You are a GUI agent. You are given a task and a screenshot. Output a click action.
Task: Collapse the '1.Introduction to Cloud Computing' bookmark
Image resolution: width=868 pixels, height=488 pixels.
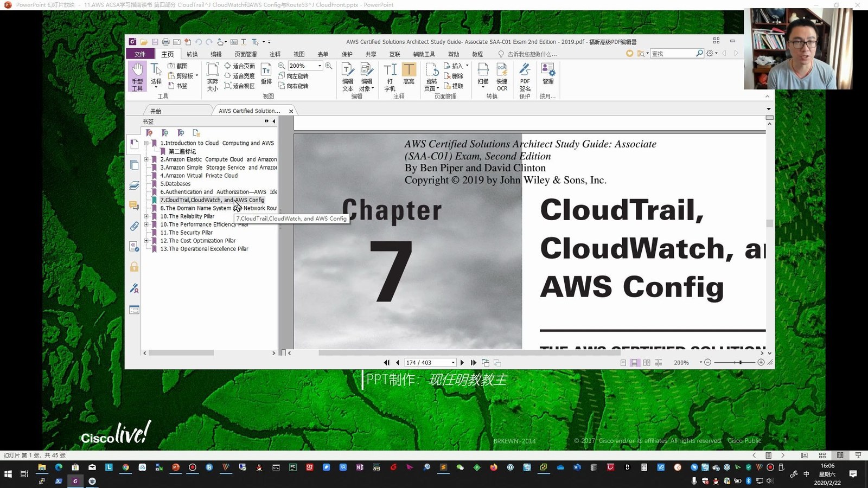(146, 143)
